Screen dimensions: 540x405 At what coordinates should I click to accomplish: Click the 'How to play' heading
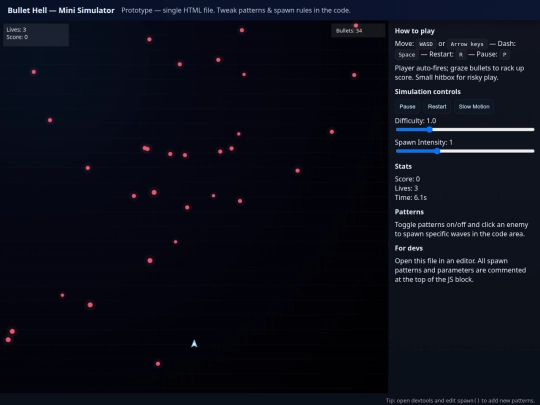(x=415, y=31)
